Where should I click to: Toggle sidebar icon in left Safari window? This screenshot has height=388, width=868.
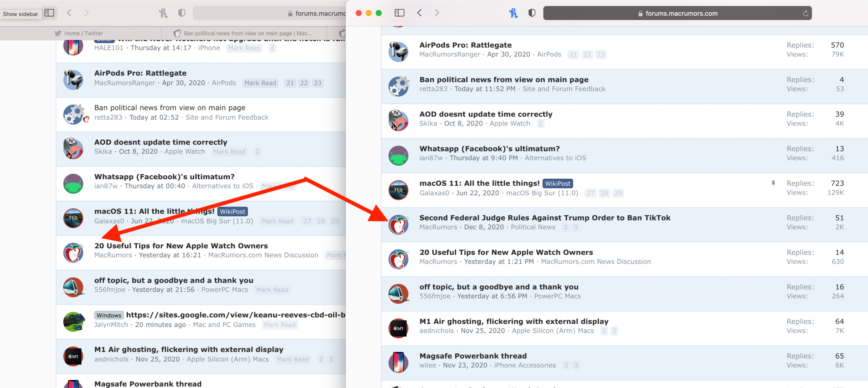point(49,13)
